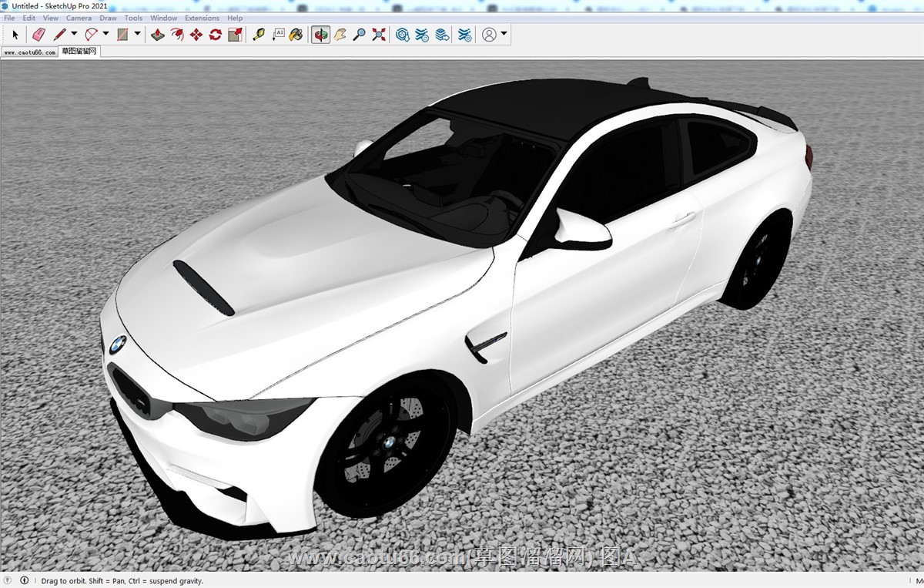Select the Rectangle shape tool
The height and width of the screenshot is (588, 924).
pos(122,35)
